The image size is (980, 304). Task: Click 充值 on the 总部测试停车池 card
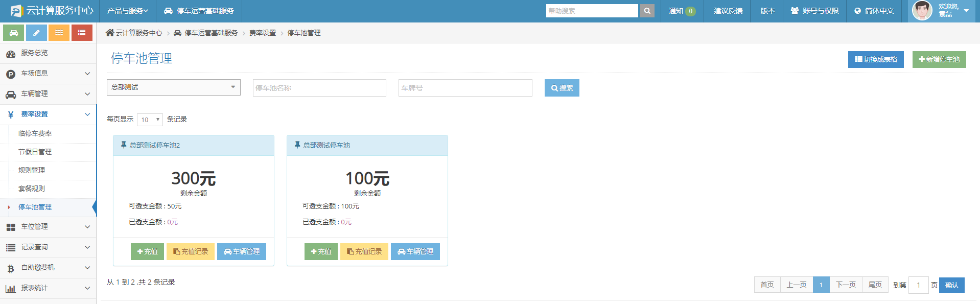(x=321, y=251)
